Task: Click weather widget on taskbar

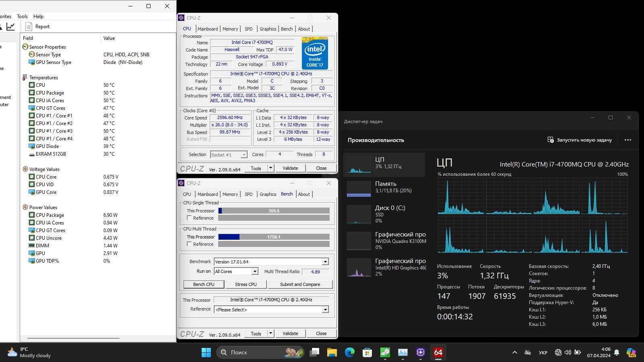Action: click(29, 352)
